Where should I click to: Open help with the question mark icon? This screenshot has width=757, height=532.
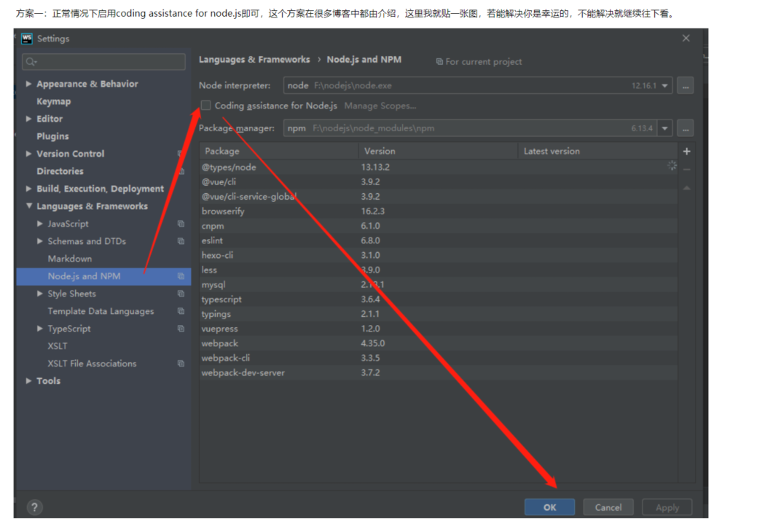tap(34, 507)
